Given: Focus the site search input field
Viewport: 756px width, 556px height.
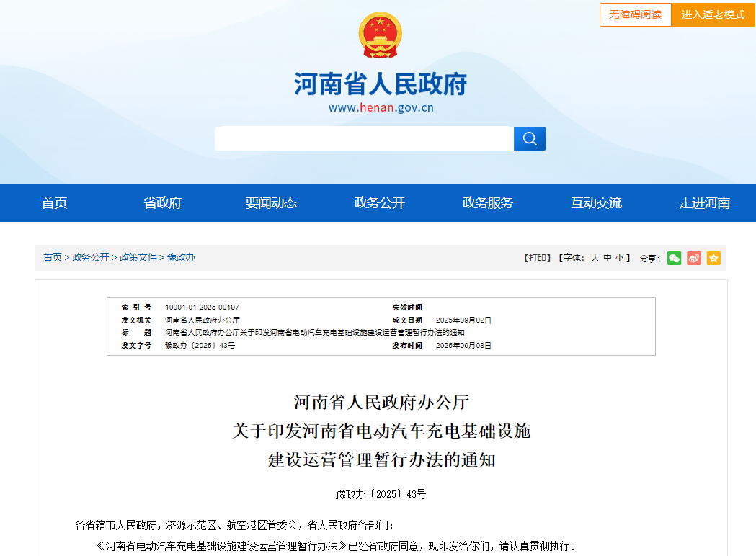Looking at the screenshot, I should [364, 139].
